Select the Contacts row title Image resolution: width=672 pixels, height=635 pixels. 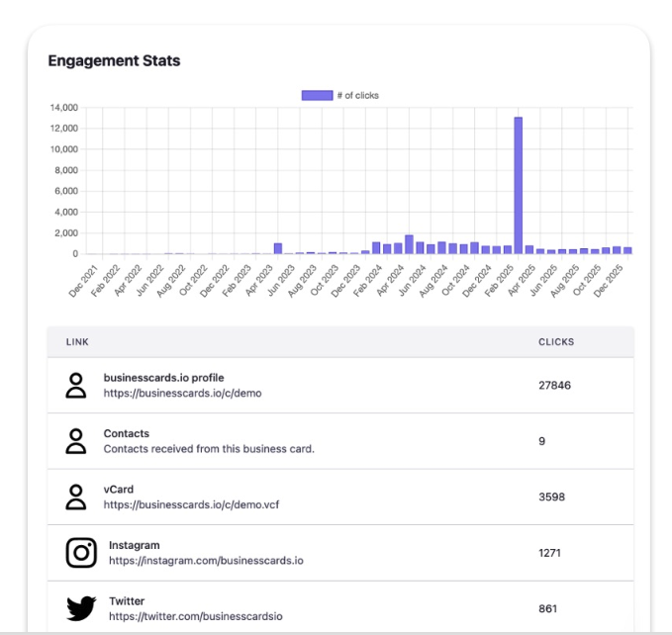pyautogui.click(x=127, y=433)
